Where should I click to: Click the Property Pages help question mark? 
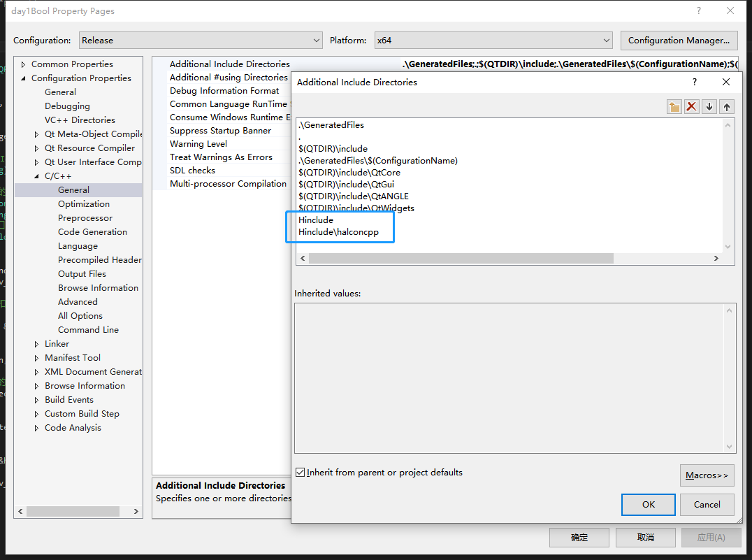click(x=697, y=10)
